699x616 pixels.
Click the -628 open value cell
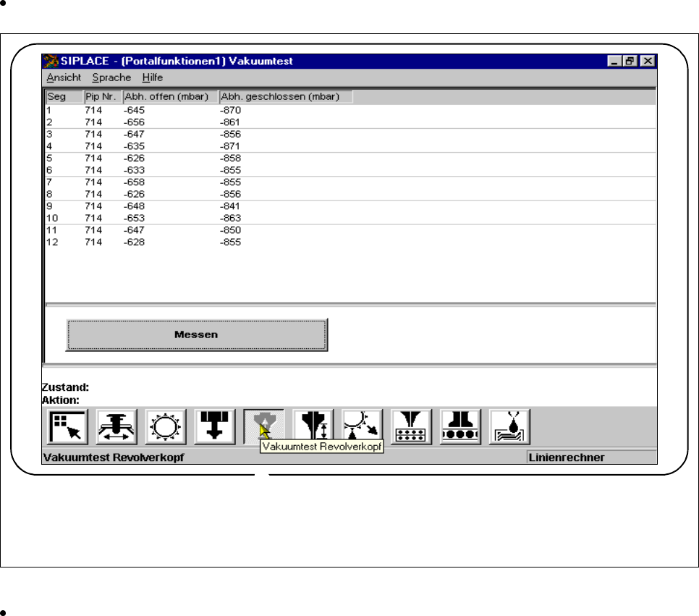tap(134, 242)
